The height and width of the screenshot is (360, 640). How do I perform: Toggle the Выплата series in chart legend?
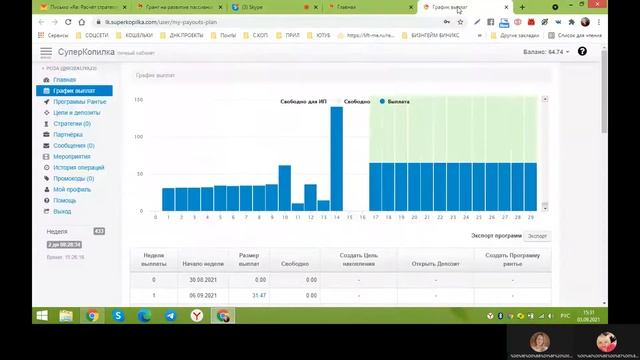pyautogui.click(x=394, y=102)
